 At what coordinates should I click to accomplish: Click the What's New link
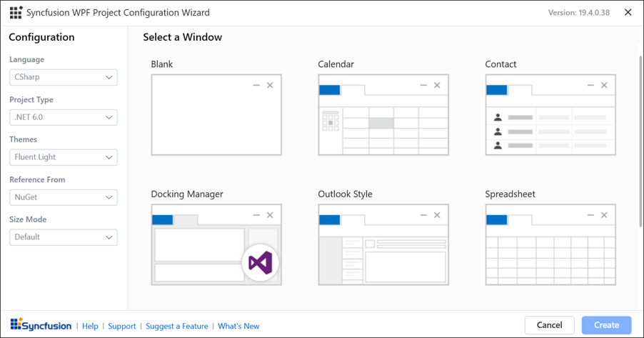[x=238, y=326]
